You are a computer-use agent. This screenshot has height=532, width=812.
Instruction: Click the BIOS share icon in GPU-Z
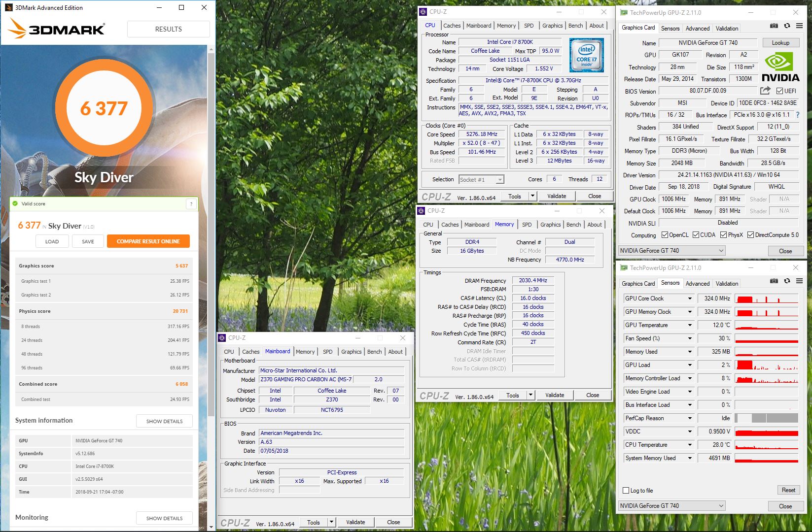click(x=765, y=91)
